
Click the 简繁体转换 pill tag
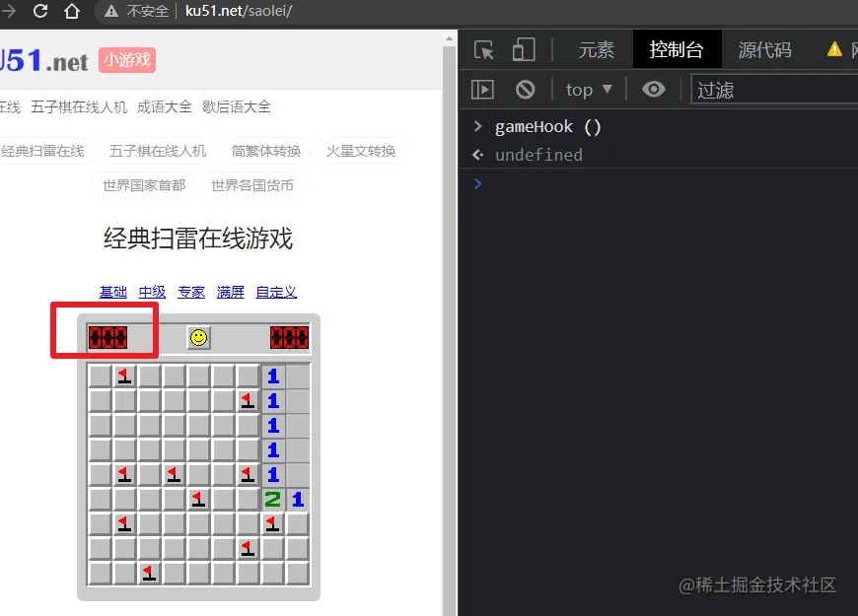click(266, 151)
